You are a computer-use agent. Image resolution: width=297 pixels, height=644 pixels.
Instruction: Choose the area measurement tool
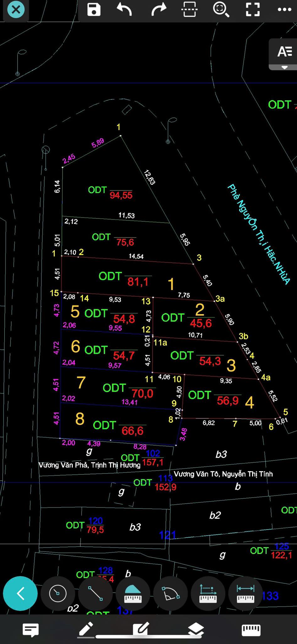(133, 593)
